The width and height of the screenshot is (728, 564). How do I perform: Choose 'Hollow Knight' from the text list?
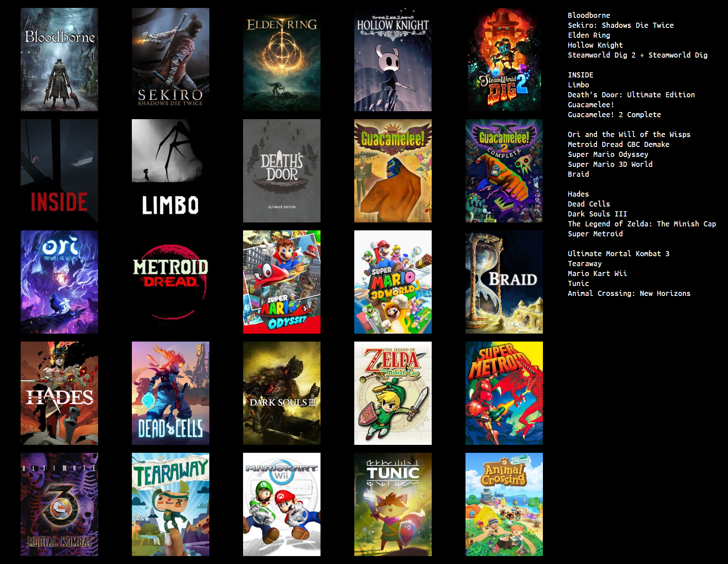[595, 45]
